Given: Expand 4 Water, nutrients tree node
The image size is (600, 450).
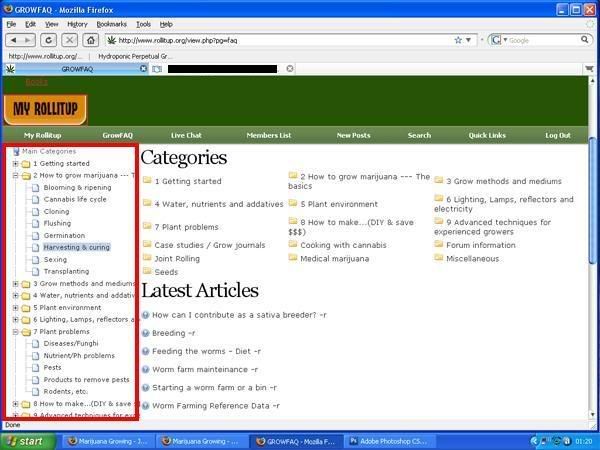Looking at the screenshot, I should pos(15,296).
